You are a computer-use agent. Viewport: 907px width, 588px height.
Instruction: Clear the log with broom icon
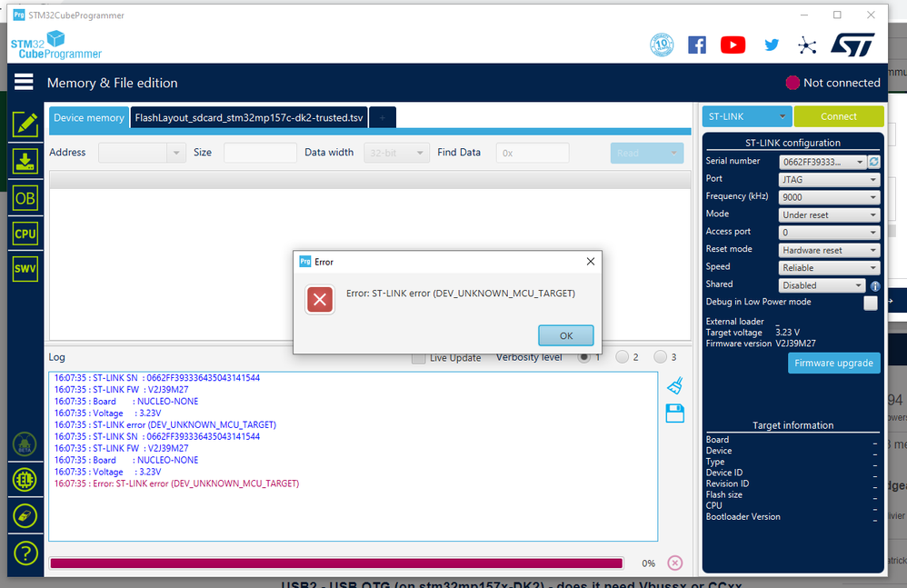[675, 385]
